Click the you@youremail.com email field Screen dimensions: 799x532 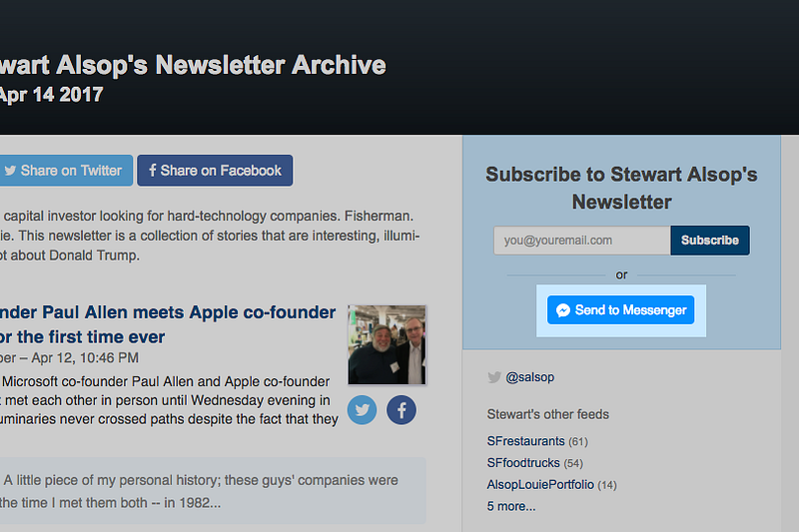[582, 241]
